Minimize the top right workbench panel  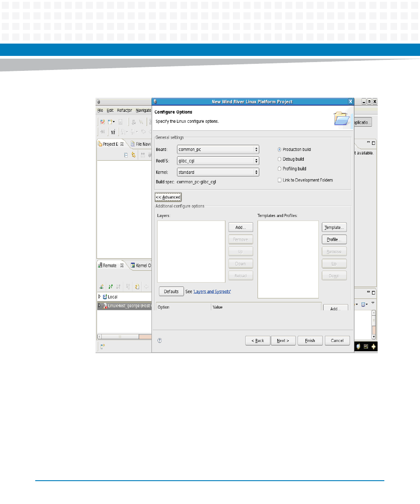pos(368,142)
